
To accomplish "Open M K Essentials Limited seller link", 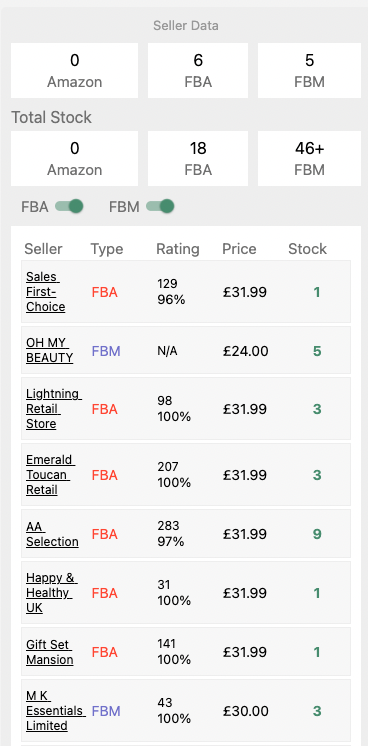I will coord(56,711).
